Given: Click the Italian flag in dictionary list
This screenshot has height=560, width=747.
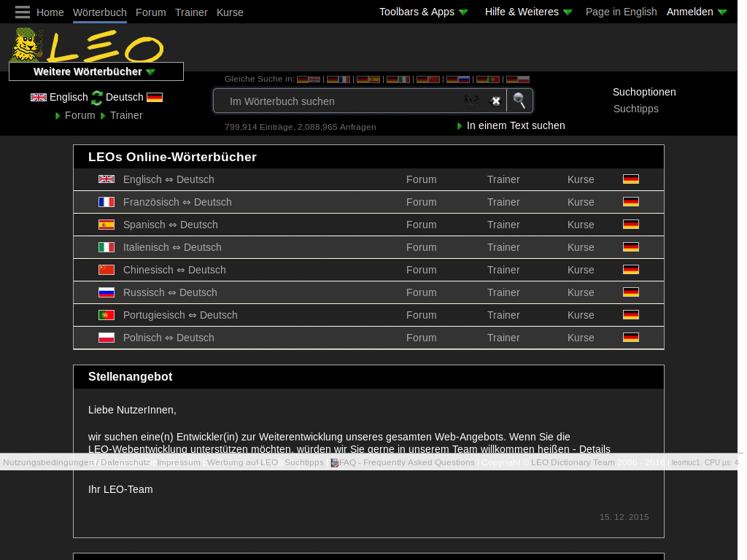Looking at the screenshot, I should pyautogui.click(x=107, y=247).
